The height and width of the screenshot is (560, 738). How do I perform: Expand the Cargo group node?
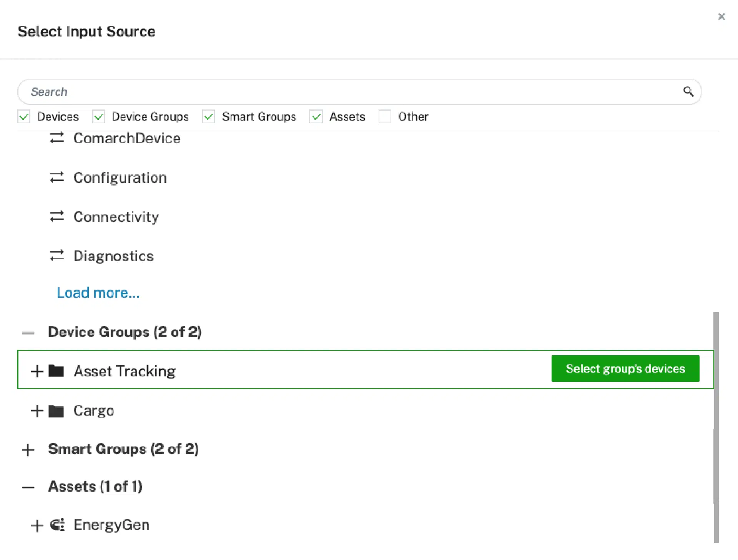coord(37,411)
